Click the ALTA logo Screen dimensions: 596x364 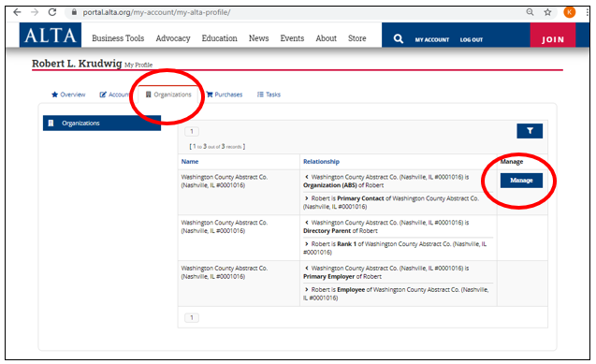coord(51,35)
